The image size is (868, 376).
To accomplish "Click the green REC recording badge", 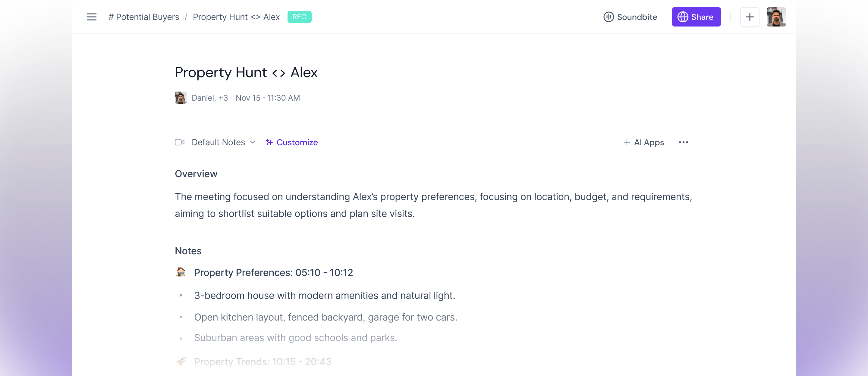I will click(x=299, y=17).
